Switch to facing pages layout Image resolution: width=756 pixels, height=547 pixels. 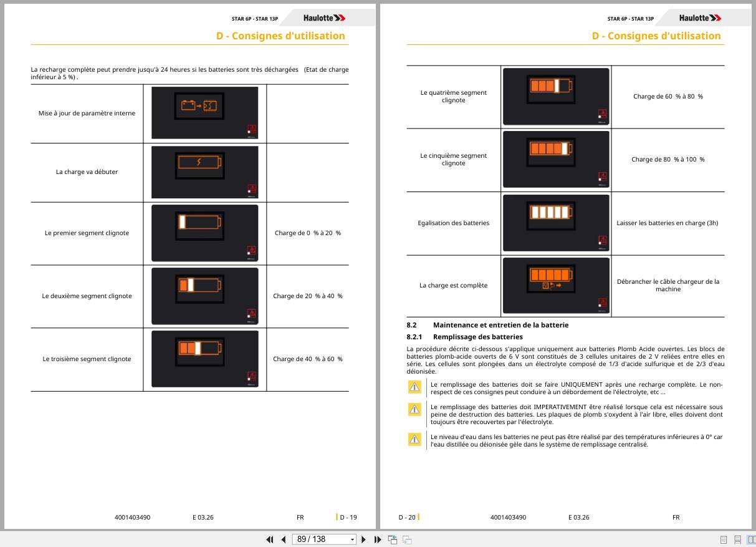(x=751, y=540)
